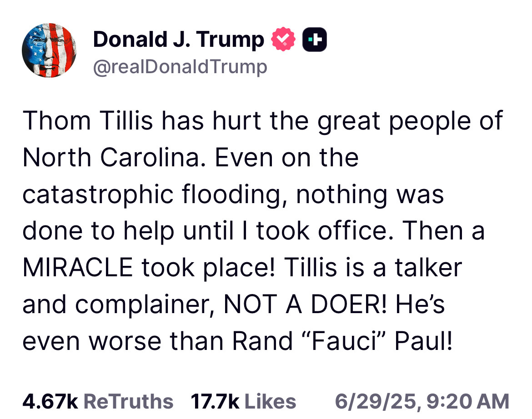Select the Likes label

tap(271, 402)
